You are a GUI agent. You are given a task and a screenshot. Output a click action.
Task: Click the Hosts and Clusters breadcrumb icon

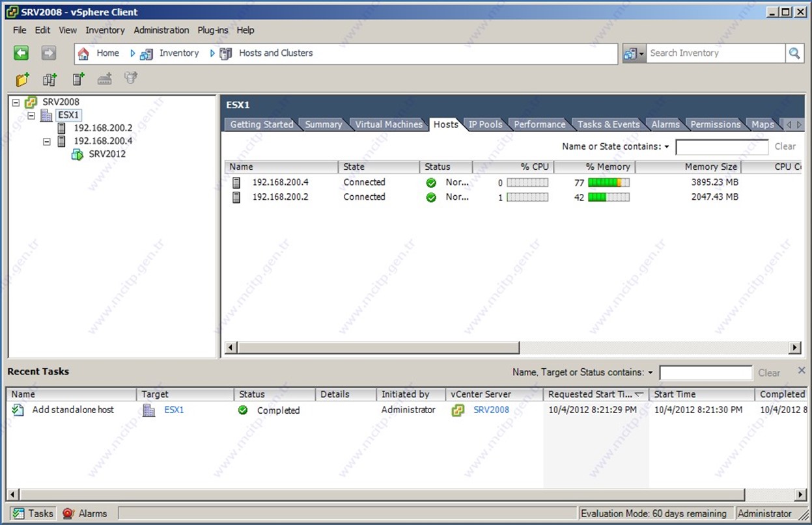(225, 54)
